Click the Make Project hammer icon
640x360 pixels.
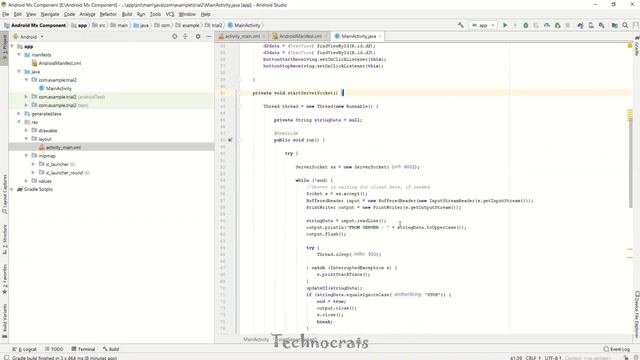(461, 25)
